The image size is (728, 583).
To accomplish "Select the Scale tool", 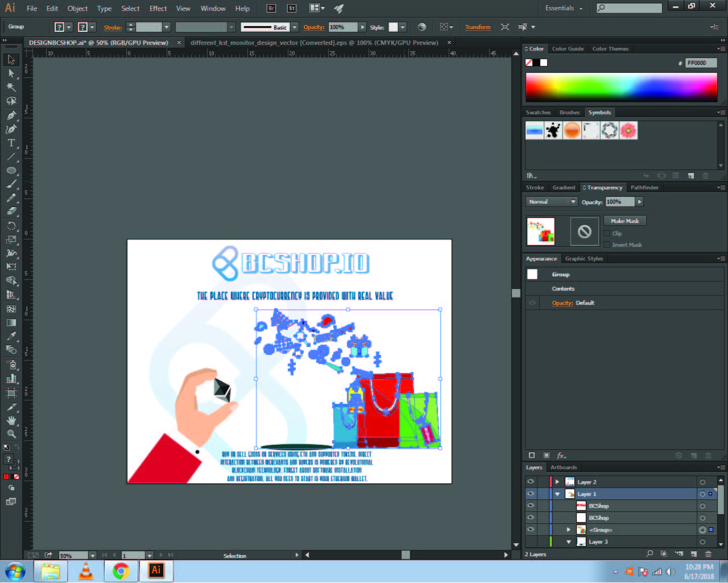I will click(x=11, y=239).
